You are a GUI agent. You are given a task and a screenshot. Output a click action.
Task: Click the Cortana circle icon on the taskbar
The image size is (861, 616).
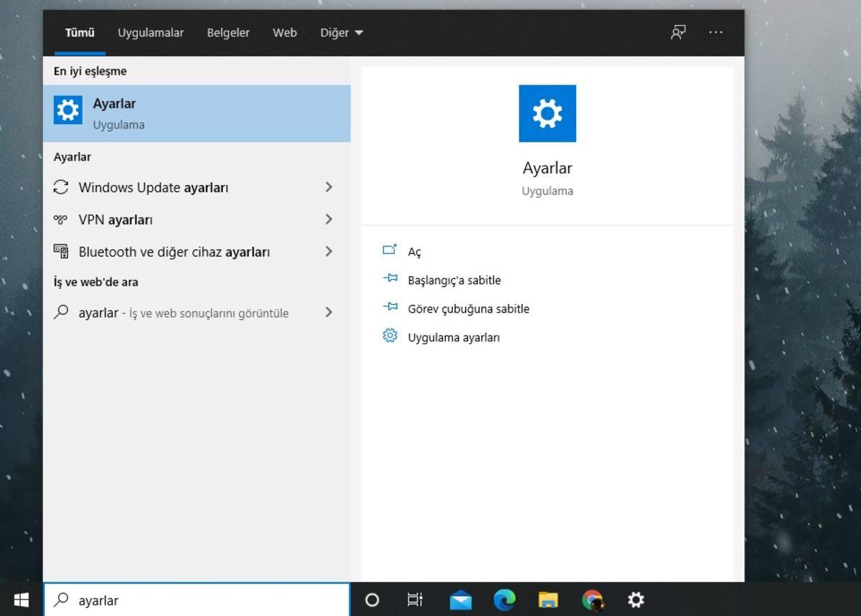pyautogui.click(x=372, y=600)
